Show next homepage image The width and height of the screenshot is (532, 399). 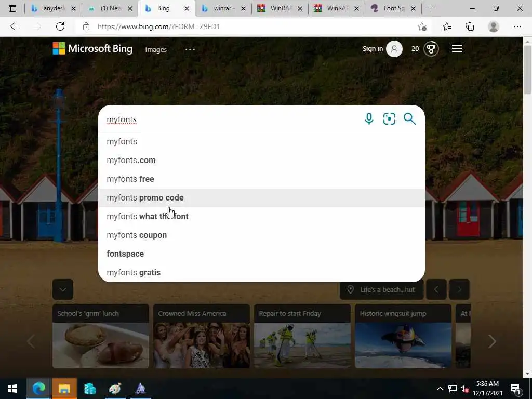(459, 289)
